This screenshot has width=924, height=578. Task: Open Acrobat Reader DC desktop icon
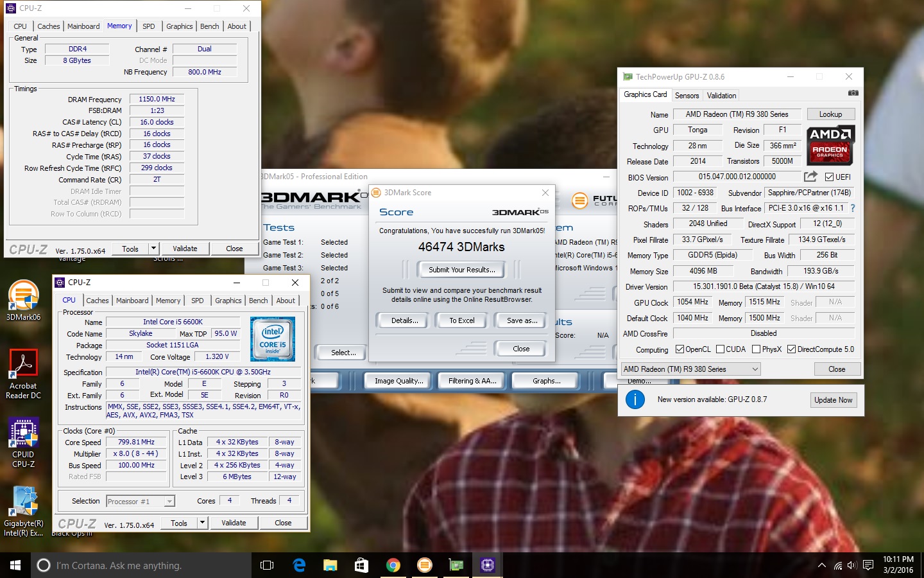(x=23, y=374)
